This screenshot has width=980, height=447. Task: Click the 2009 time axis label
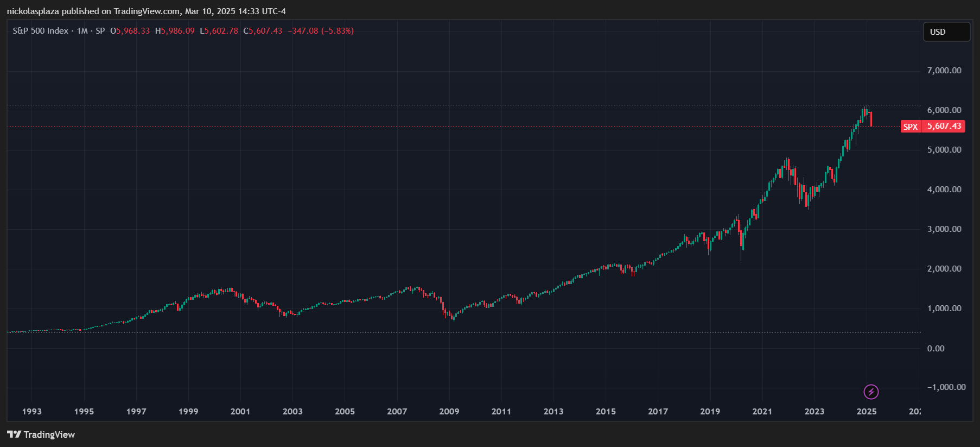coord(449,412)
